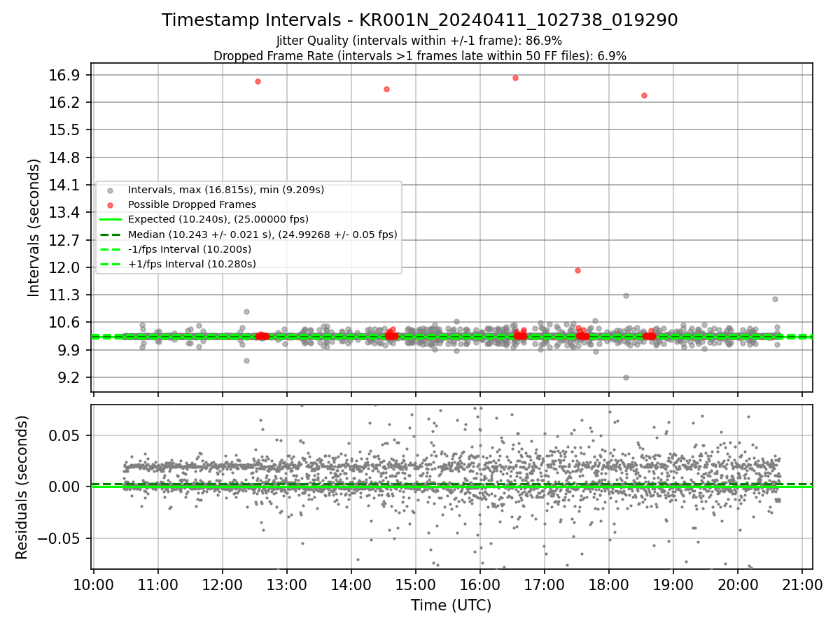
Task: Click x-axis tick label '20:00'
Action: tap(737, 584)
